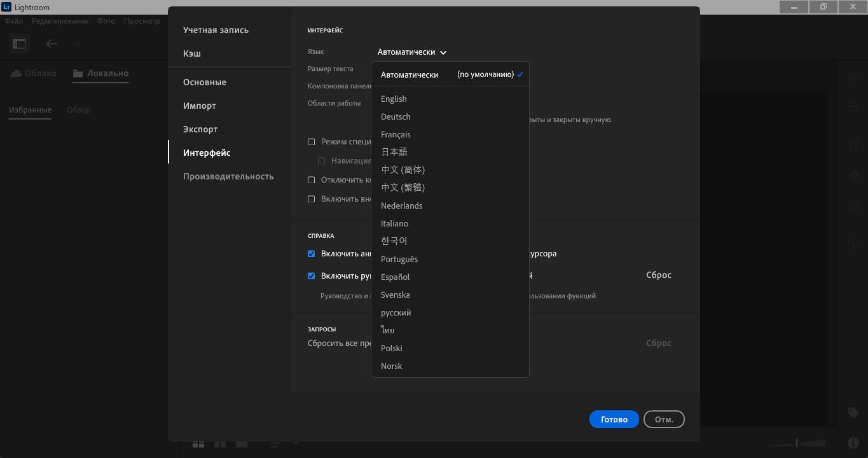Switch to the Локально tab in Lightroom

click(100, 73)
